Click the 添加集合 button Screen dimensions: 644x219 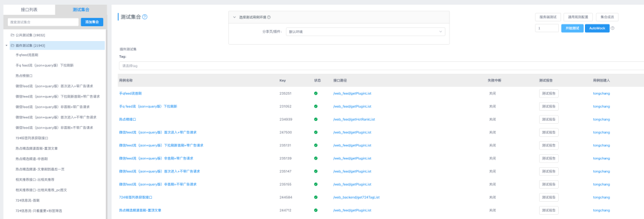pos(92,22)
